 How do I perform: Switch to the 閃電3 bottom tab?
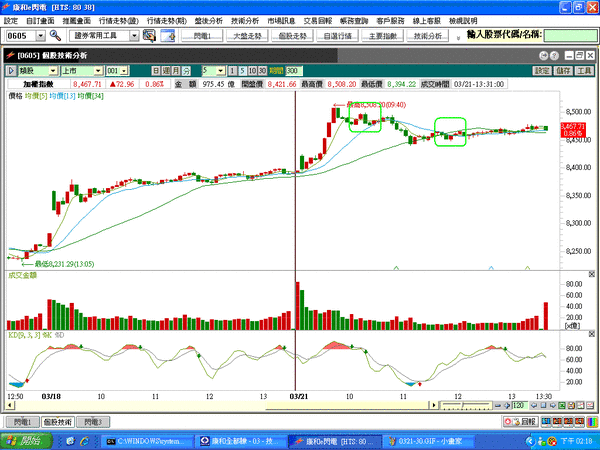coord(93,422)
